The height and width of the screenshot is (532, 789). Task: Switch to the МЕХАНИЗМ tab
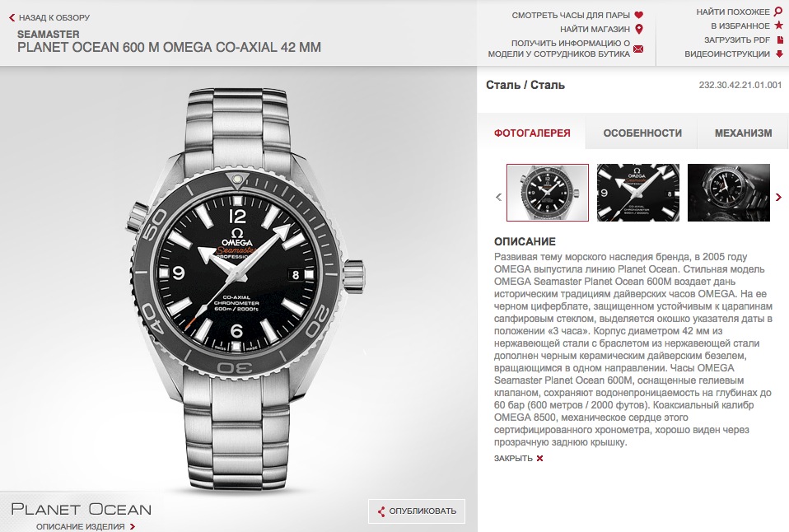743,133
